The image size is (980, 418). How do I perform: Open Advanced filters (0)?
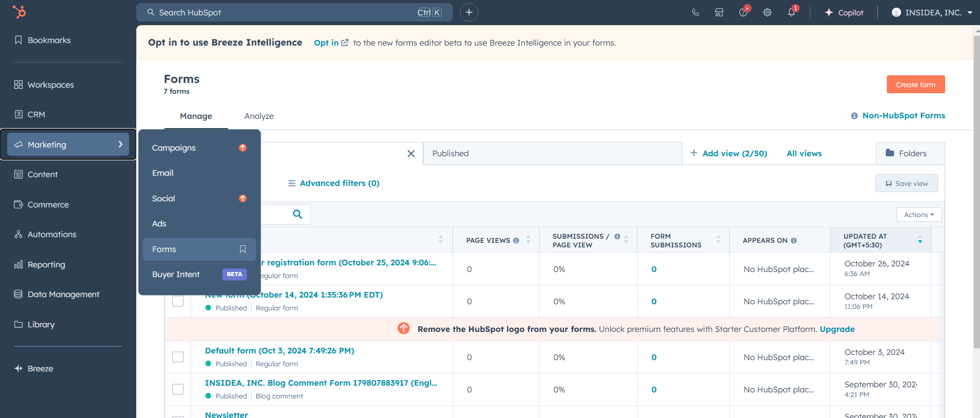point(334,183)
